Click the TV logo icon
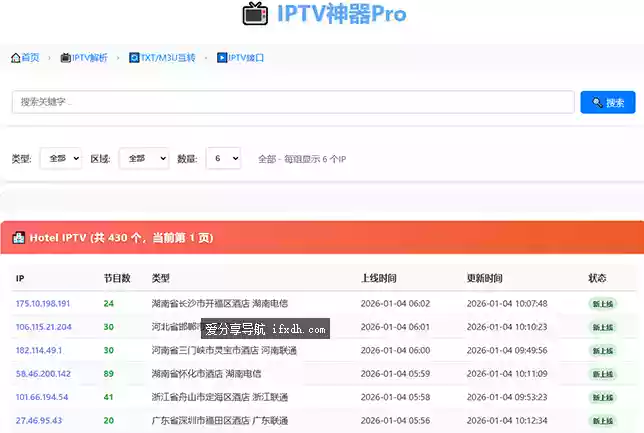This screenshot has height=433, width=644. 255,14
